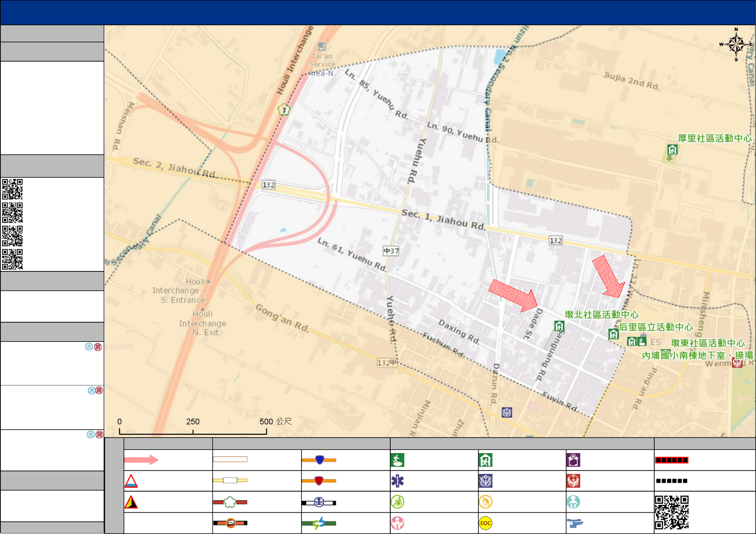Viewport: 756px width, 534px height.
Task: Select the landslide warning triangle legend icon
Action: 131,502
